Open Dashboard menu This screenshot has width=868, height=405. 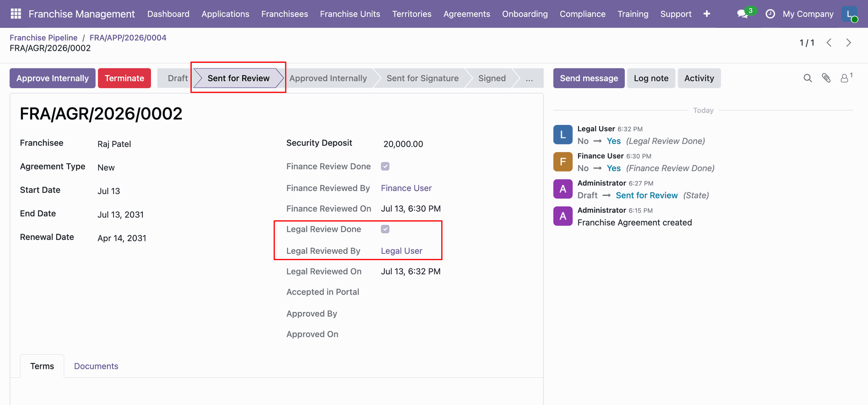click(168, 14)
